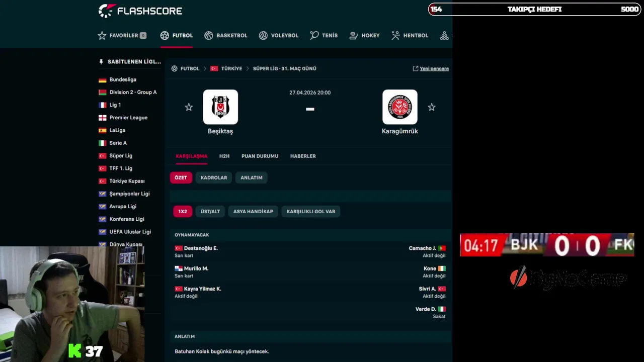This screenshot has height=362, width=644.
Task: Click player Destanoğlu E.
Action: coord(201,248)
